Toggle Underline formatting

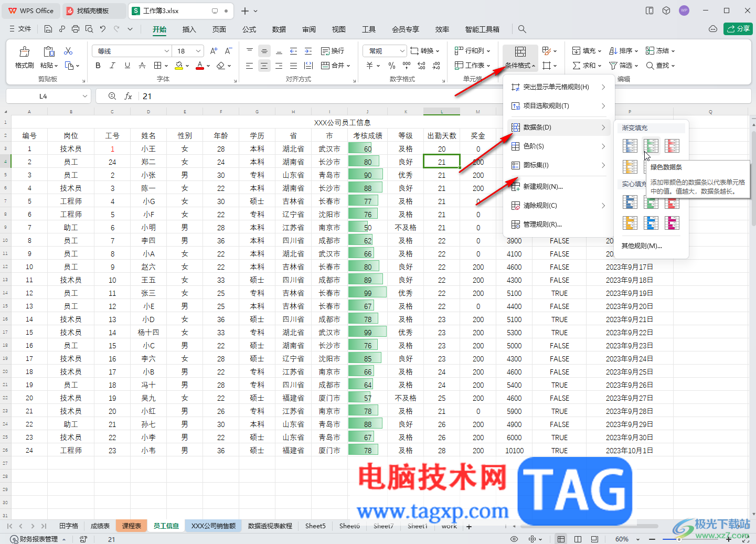127,66
